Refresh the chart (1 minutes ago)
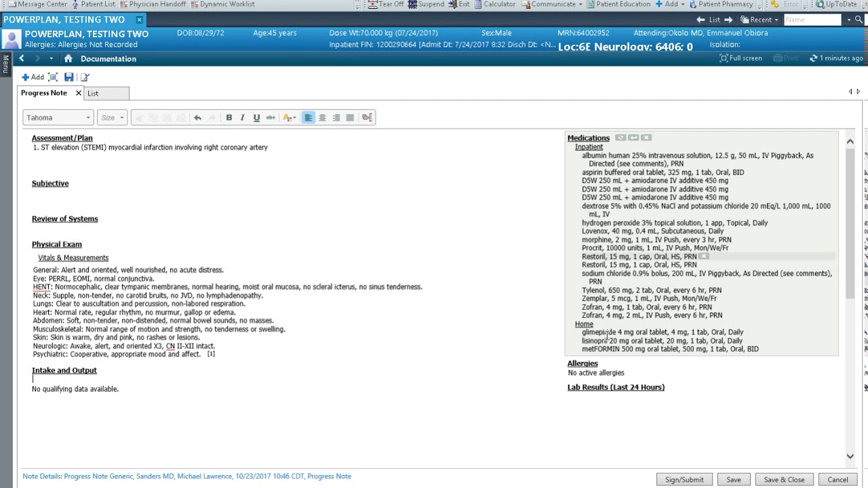This screenshot has width=868, height=488. 835,58
